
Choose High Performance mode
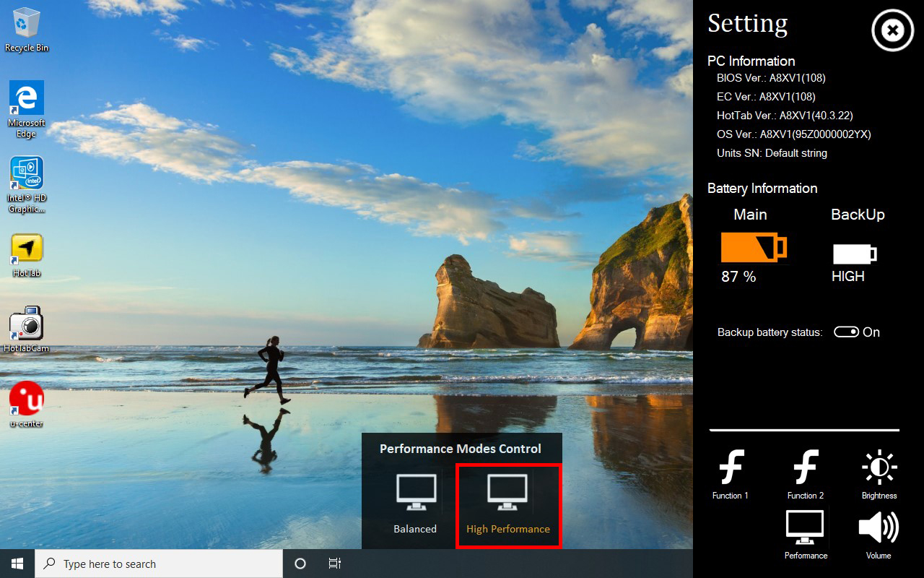point(508,504)
